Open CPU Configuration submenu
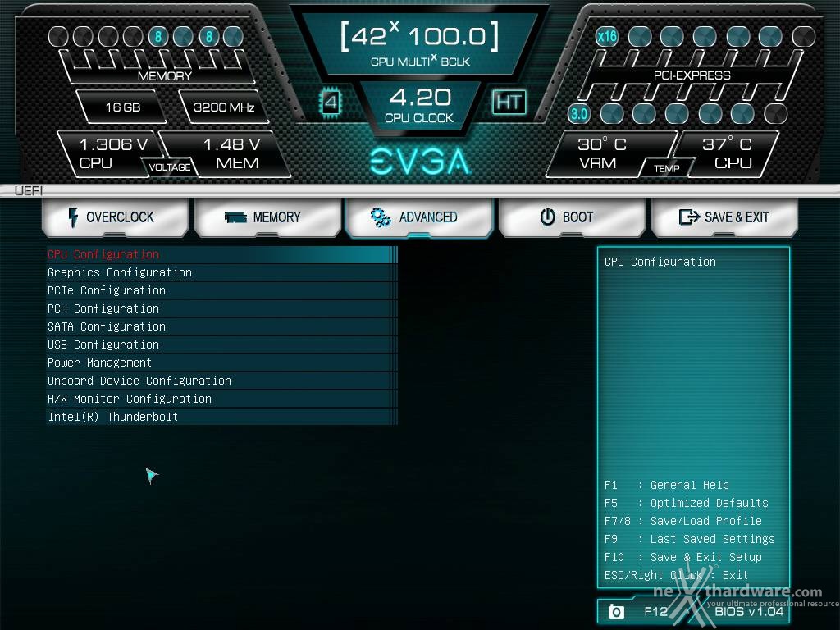The image size is (840, 630). point(221,254)
